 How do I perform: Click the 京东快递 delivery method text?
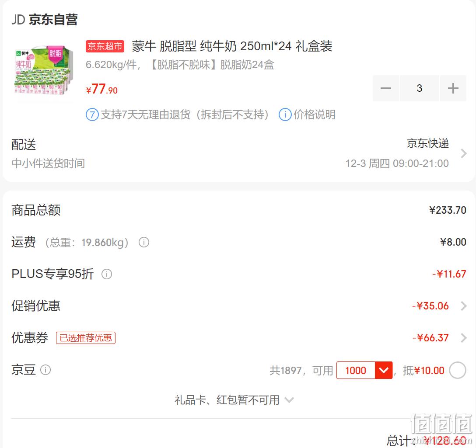pyautogui.click(x=427, y=143)
